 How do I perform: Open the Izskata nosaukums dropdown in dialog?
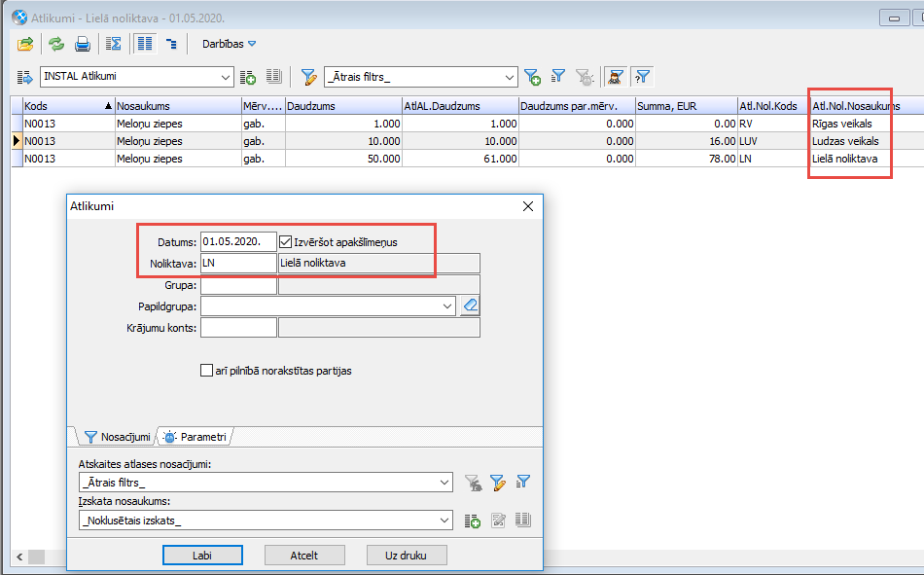[444, 521]
